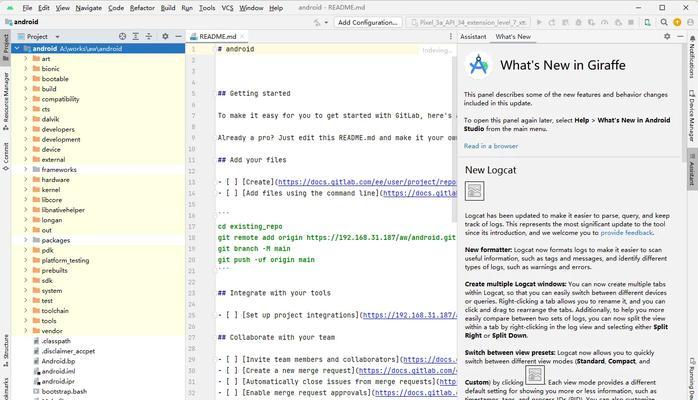Open the Project view dropdown
698x400 pixels.
point(57,36)
